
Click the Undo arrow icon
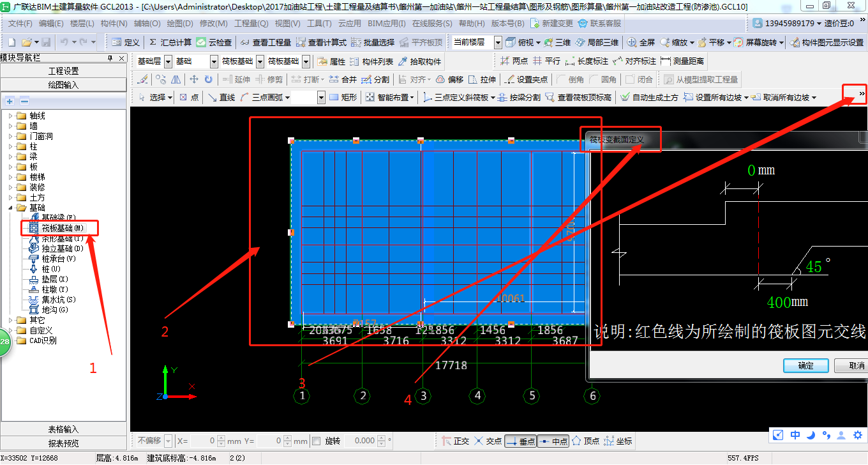64,42
